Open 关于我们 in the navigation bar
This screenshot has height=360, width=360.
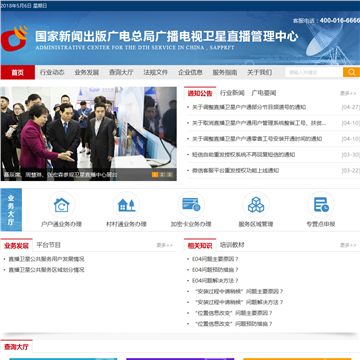(259, 72)
